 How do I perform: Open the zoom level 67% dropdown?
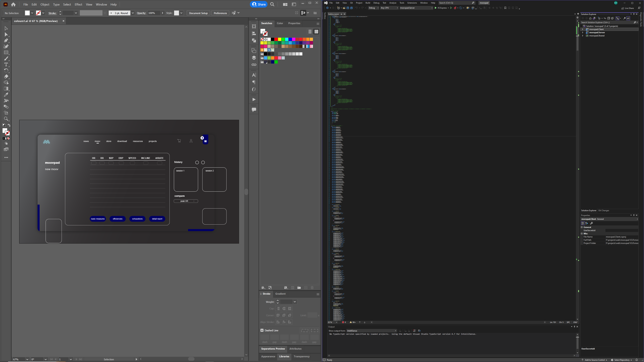(27, 359)
